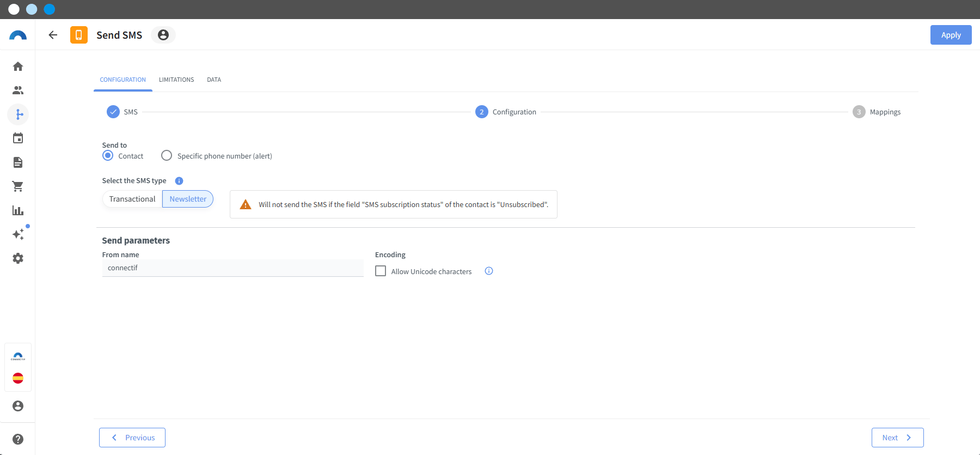Image resolution: width=980 pixels, height=455 pixels.
Task: Go back using the left arrow
Action: point(53,35)
